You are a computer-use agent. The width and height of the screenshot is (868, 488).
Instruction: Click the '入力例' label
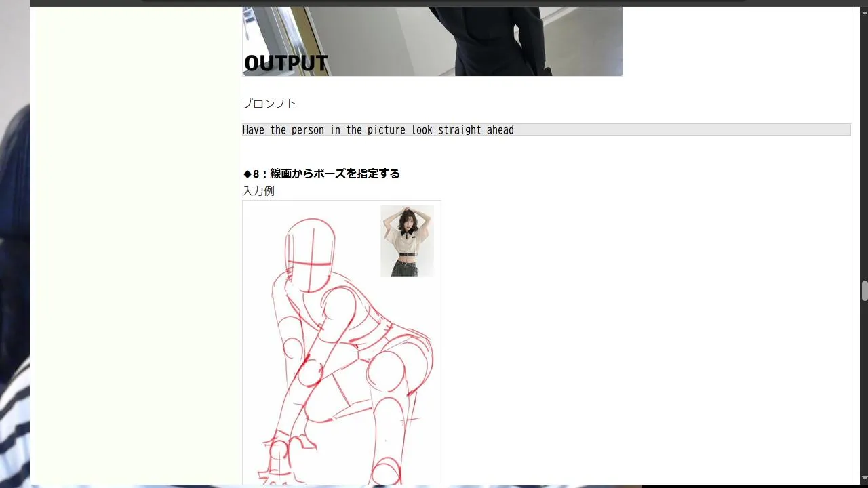tap(258, 191)
